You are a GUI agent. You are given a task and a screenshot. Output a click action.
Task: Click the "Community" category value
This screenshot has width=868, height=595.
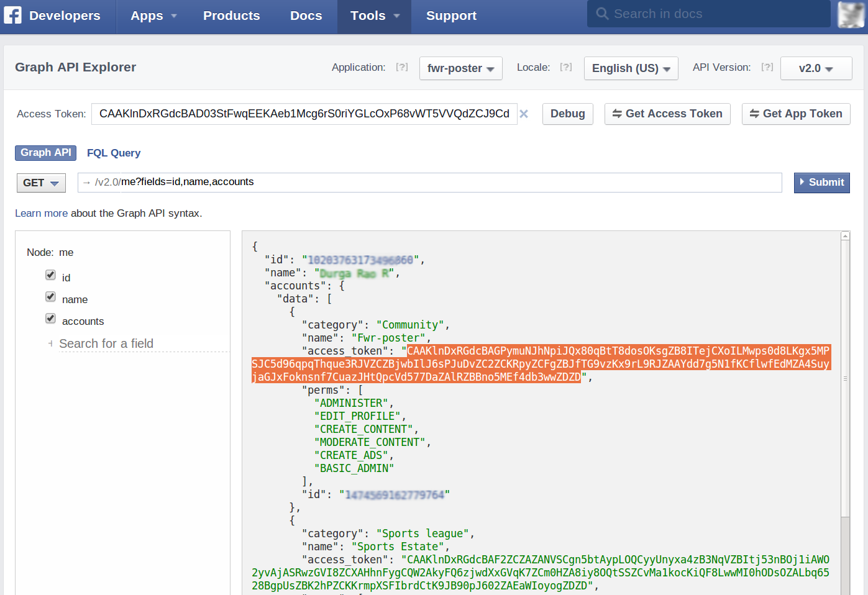click(x=413, y=325)
